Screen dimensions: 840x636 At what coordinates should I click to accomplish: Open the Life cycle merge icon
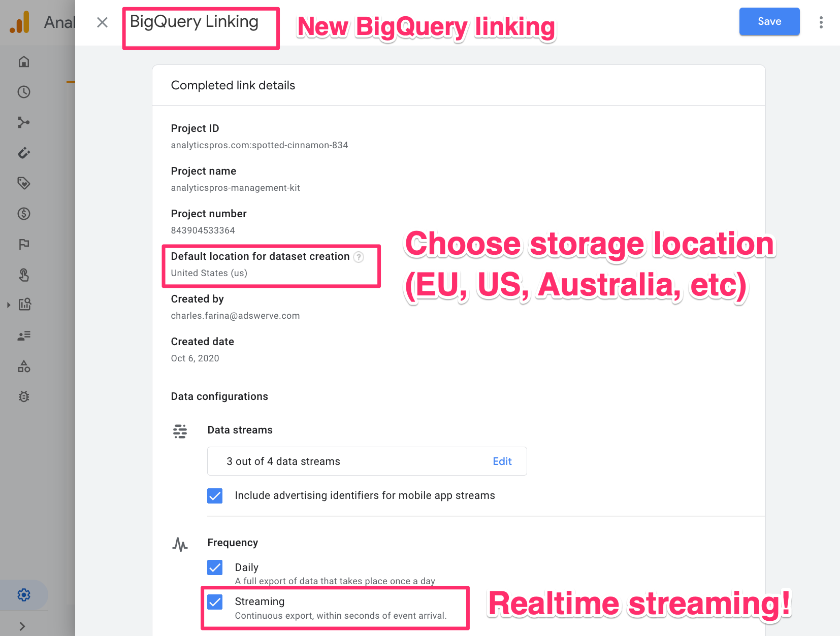pyautogui.click(x=24, y=122)
